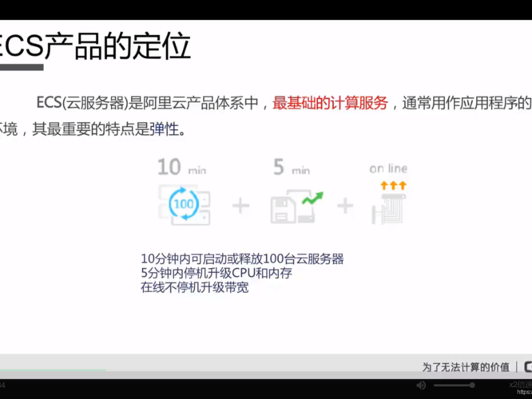Click the text 'ECS(云服务器)是阿里云产品体系中'
532x399 pixels.
point(147,103)
